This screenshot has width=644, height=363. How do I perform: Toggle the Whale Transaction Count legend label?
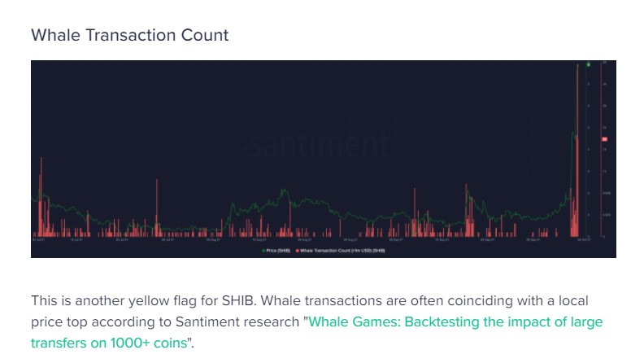(342, 251)
